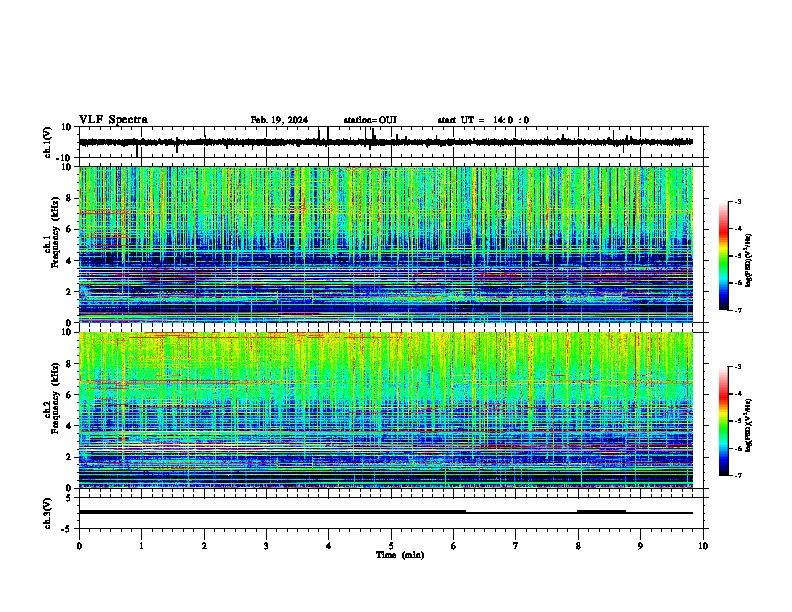Click the "VLF Spectra" plot title
Image resolution: width=792 pixels, height=612 pixels.
coord(113,120)
